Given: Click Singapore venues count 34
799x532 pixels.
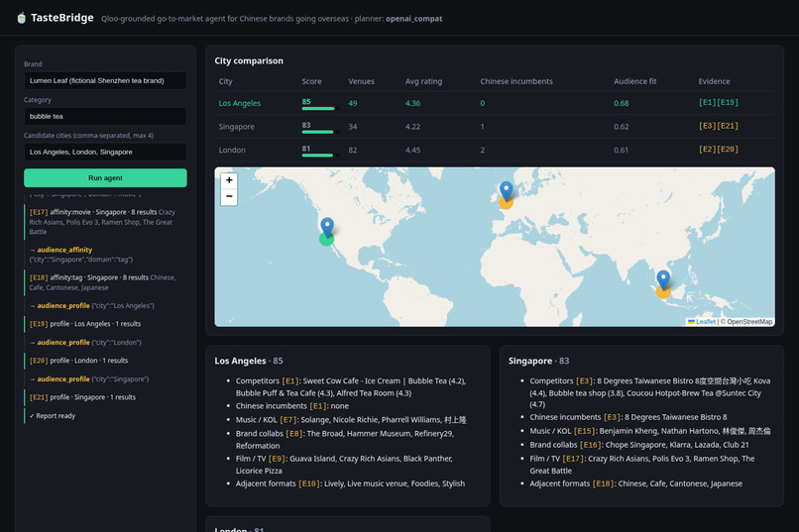Looking at the screenshot, I should 353,127.
